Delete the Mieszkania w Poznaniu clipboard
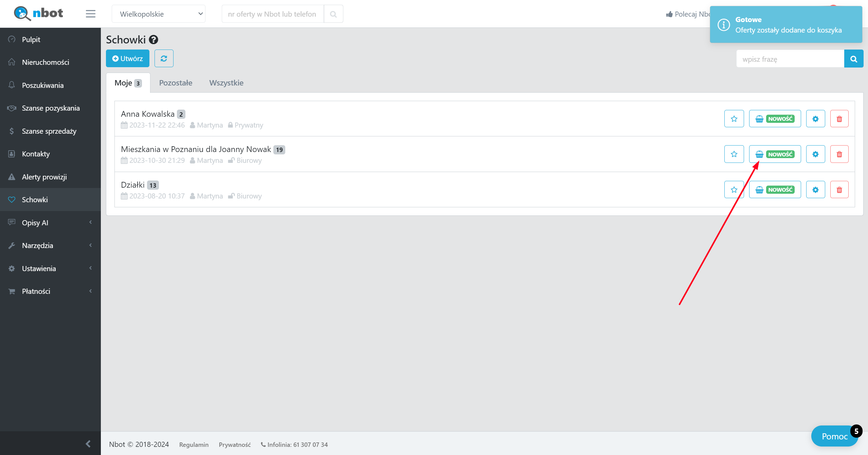This screenshot has width=868, height=455. pos(839,154)
